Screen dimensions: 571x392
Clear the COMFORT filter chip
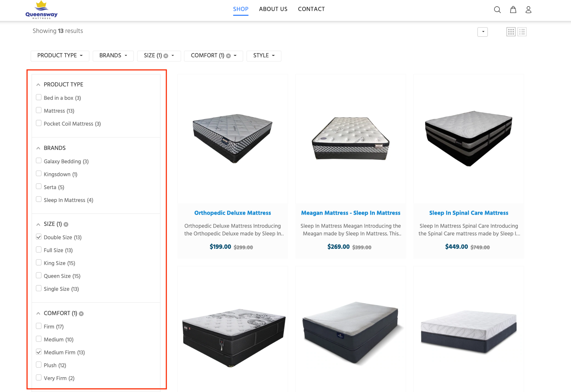click(x=228, y=56)
